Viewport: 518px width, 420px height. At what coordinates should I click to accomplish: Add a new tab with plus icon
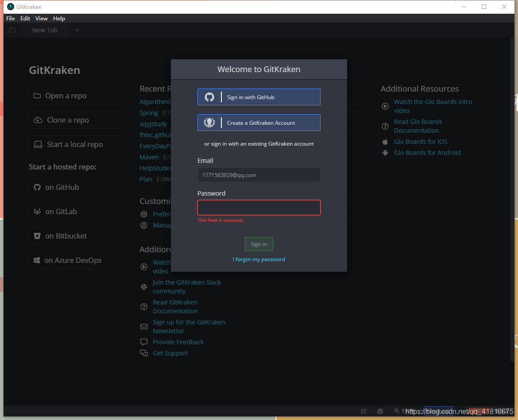pos(77,30)
